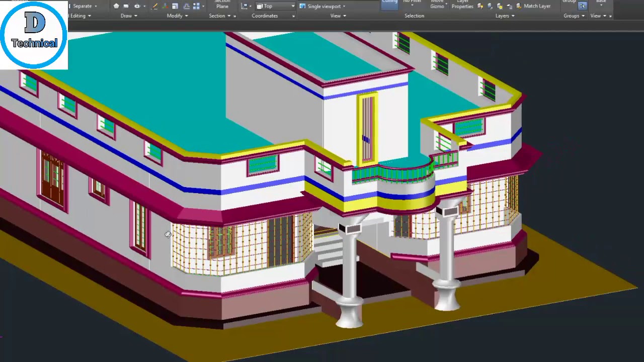Click the stamp-shaped icon in Modify panel

tap(186, 6)
